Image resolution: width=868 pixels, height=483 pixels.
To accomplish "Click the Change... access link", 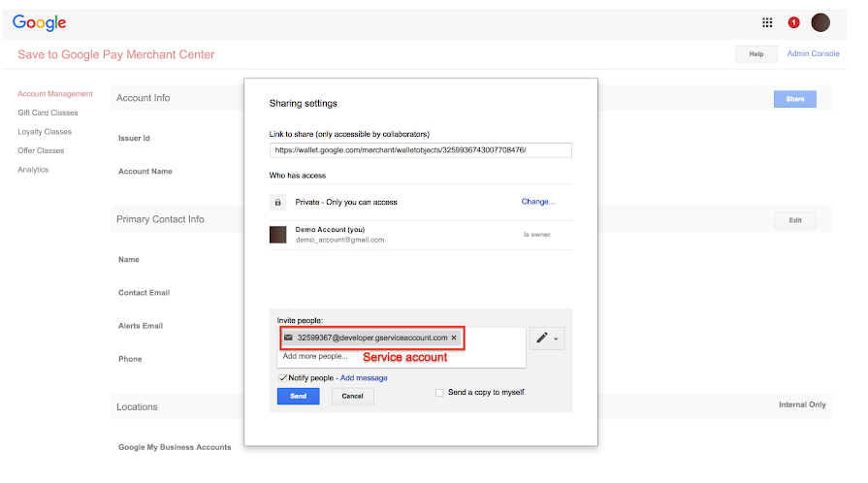I will click(537, 202).
